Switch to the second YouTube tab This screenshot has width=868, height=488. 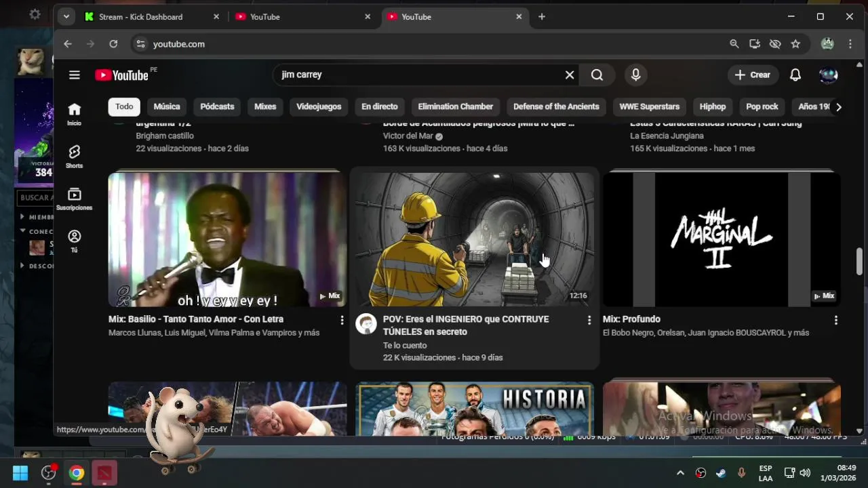tap(454, 17)
